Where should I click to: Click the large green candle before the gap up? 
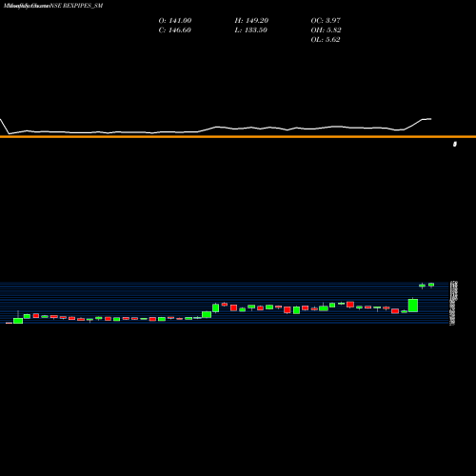click(x=413, y=305)
